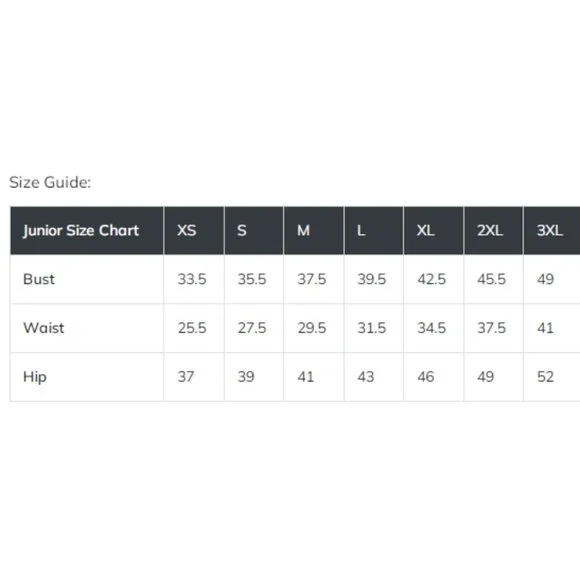Select the S size column header

[254, 230]
